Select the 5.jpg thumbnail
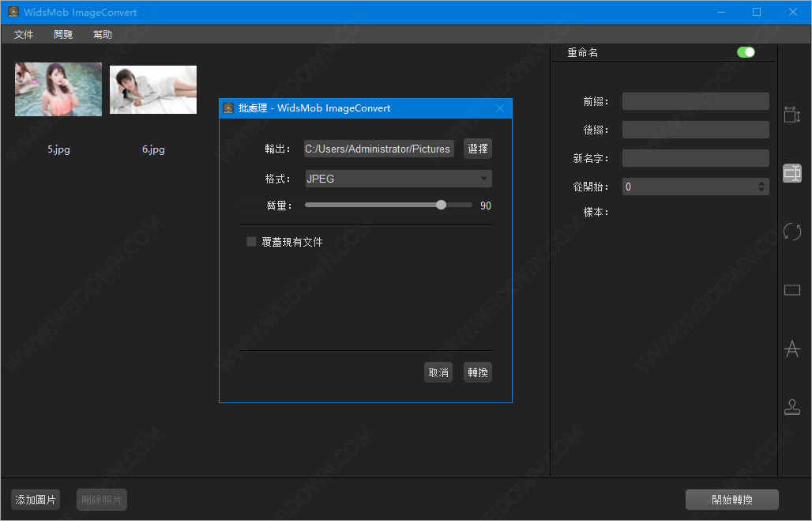The image size is (812, 521). (58, 89)
